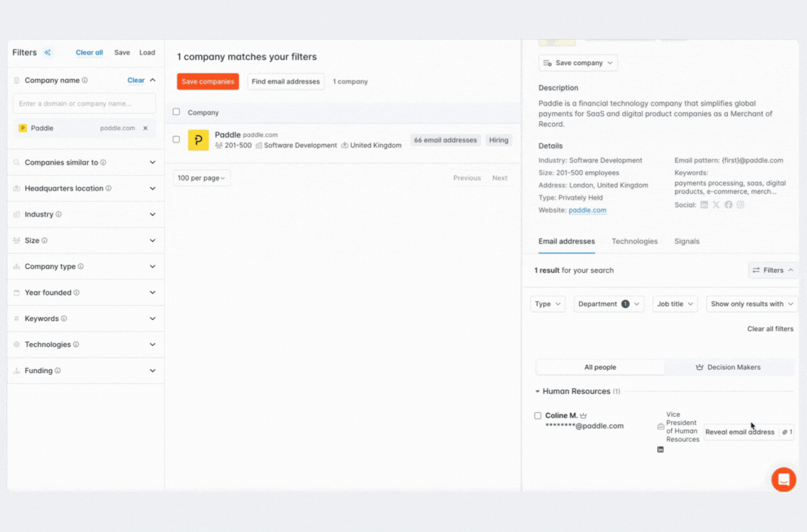Select the All people tab
Viewport: 807px width, 532px height.
pos(600,367)
